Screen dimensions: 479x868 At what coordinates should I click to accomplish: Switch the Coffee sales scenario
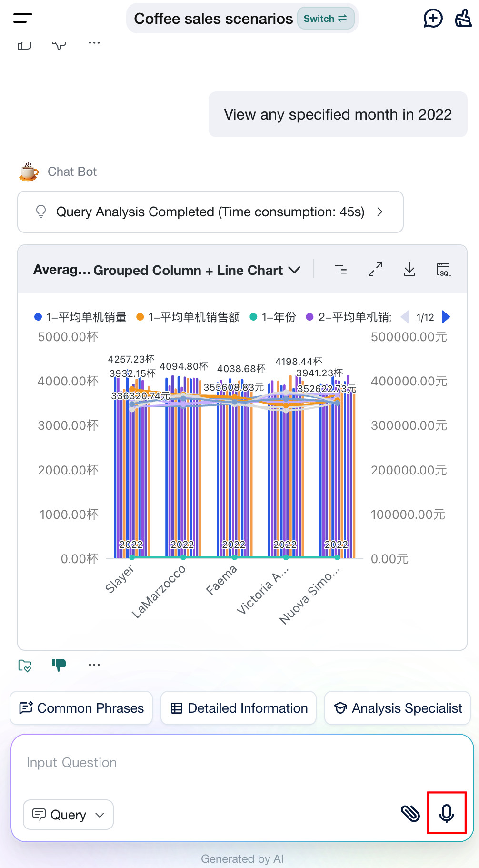(x=326, y=19)
